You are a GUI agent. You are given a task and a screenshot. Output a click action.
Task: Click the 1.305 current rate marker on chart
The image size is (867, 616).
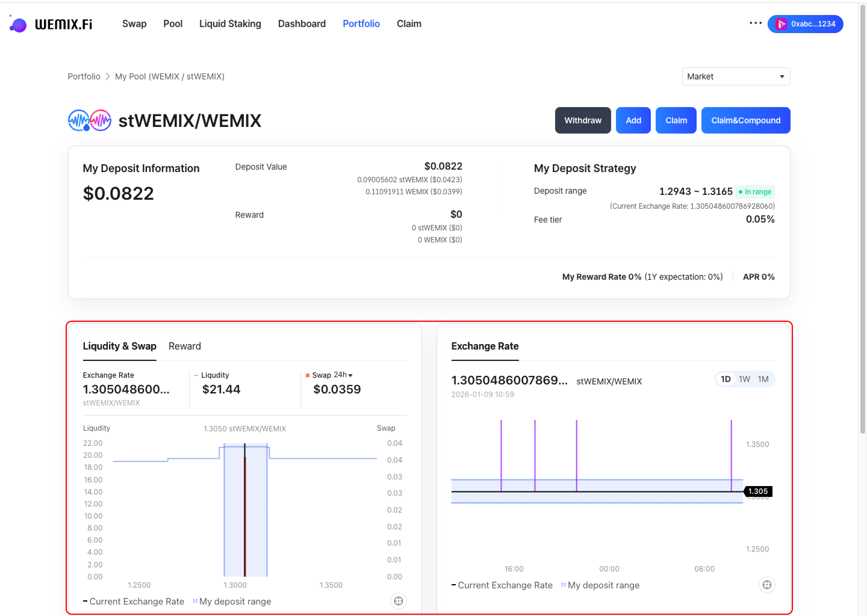(x=758, y=491)
